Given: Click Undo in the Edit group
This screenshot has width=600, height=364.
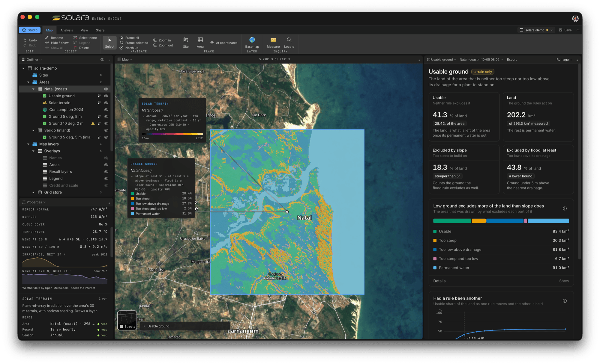Looking at the screenshot, I should pos(30,40).
